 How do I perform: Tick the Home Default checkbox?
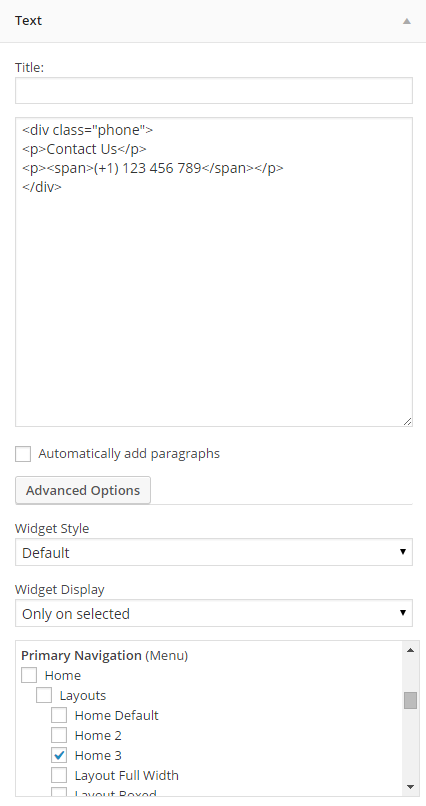[59, 715]
